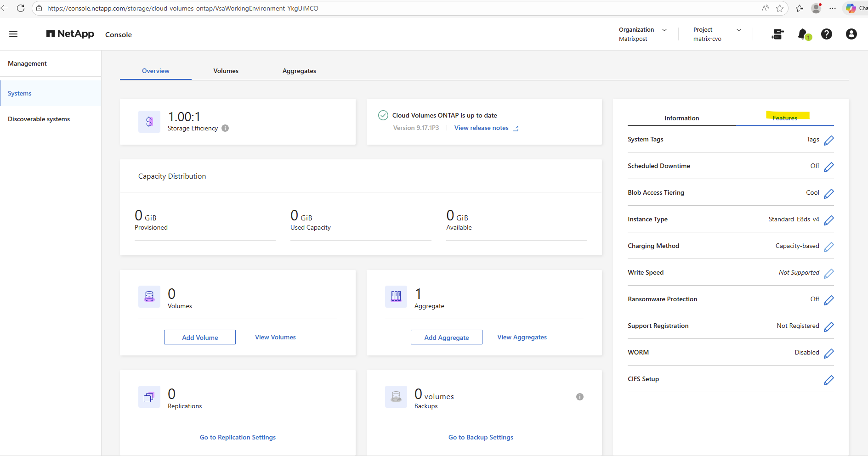868x456 pixels.
Task: Open the hamburger navigation menu
Action: 13,34
